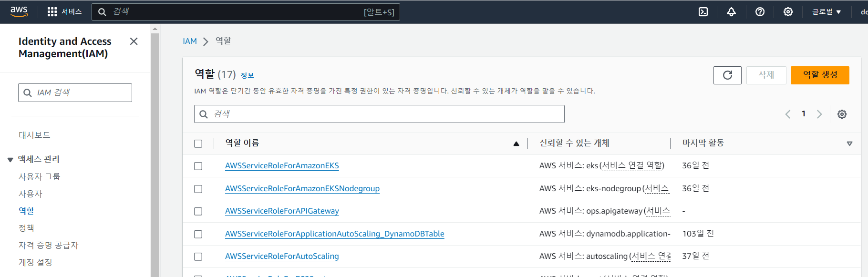Click the 'AWS 서비스: dynamodb.application-' cell

click(605, 234)
